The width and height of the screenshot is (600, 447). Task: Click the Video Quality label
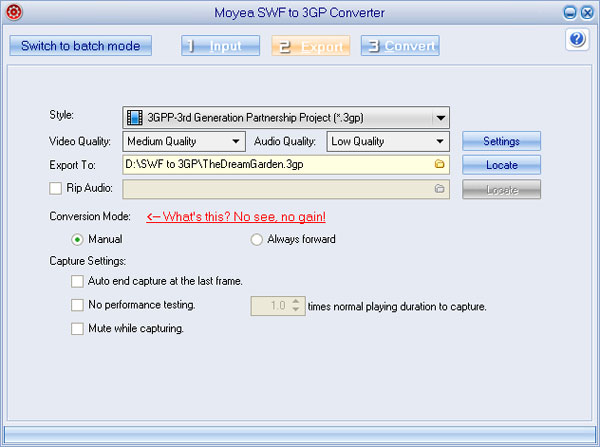click(x=80, y=141)
